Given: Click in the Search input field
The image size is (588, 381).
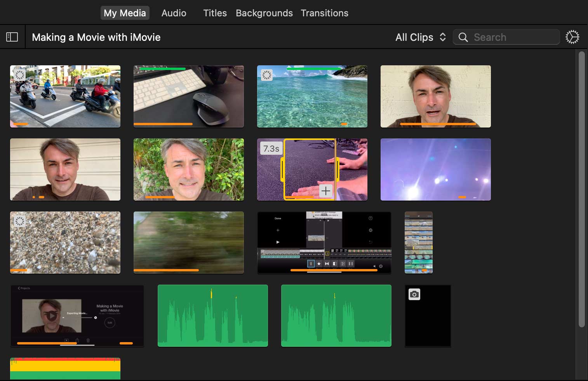Looking at the screenshot, I should pos(506,37).
